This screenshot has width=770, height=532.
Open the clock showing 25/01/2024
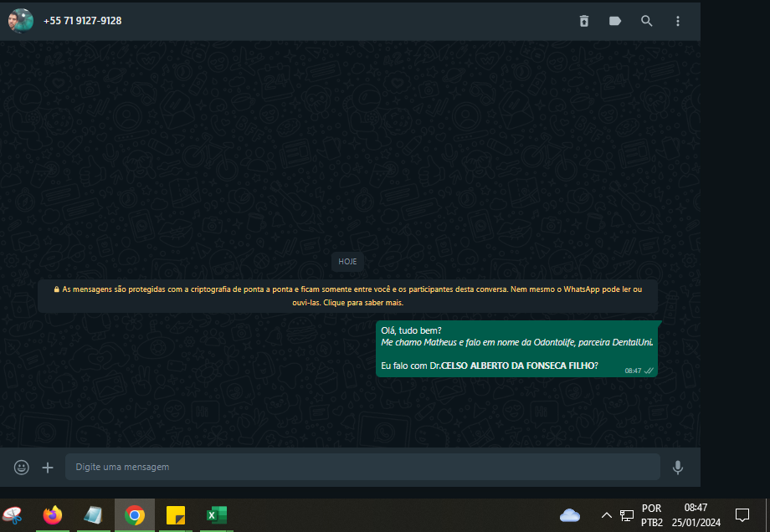point(696,515)
